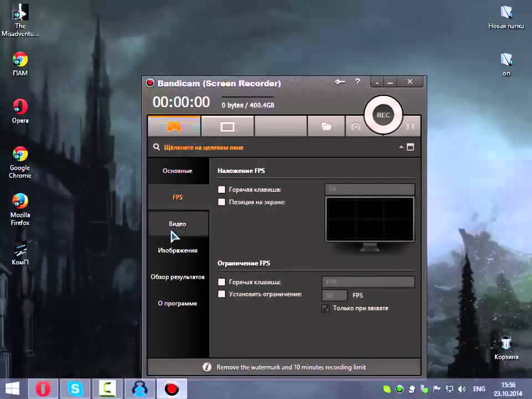Viewport: 532px width, 399px height.
Task: Open Opera from the taskbar
Action: click(x=43, y=388)
